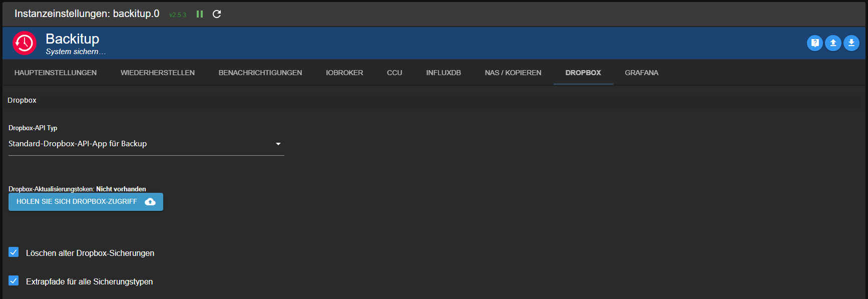Screen dimensions: 868x299
Task: Click the Backitup heading text
Action: pos(73,39)
